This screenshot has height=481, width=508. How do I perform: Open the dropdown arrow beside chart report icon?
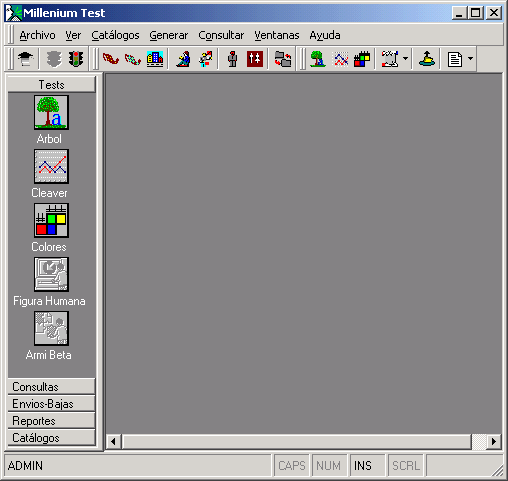tap(405, 59)
